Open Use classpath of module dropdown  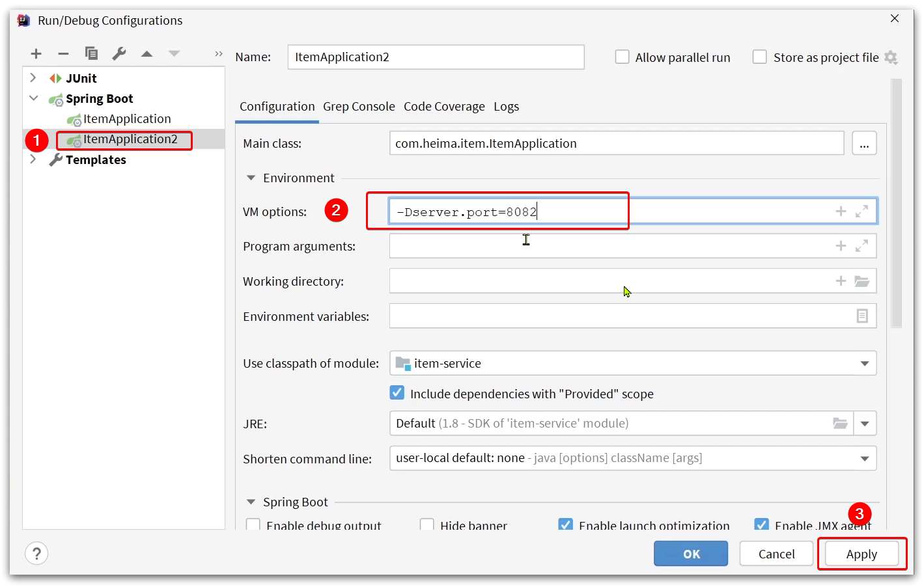864,364
